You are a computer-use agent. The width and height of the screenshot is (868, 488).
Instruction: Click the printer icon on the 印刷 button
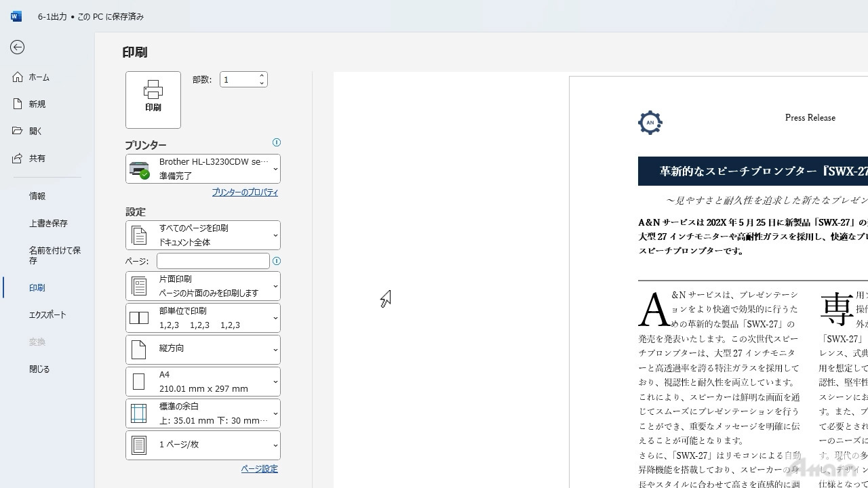(x=153, y=89)
